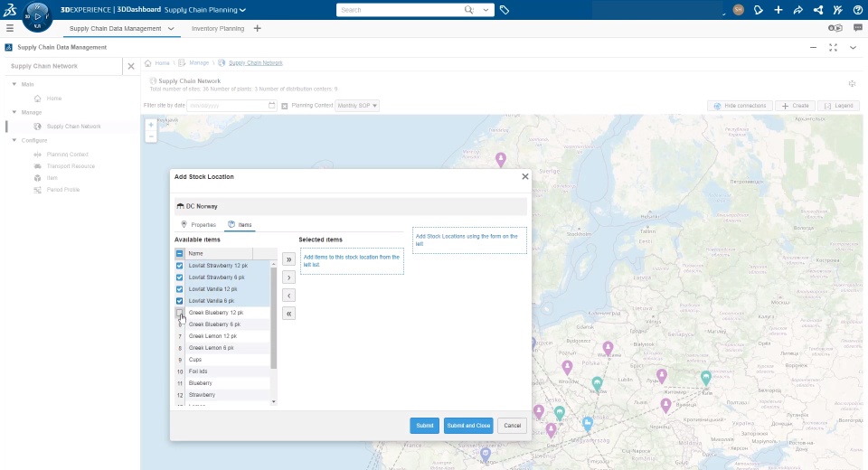The image size is (868, 470).
Task: Zoom out on the map
Action: click(151, 136)
